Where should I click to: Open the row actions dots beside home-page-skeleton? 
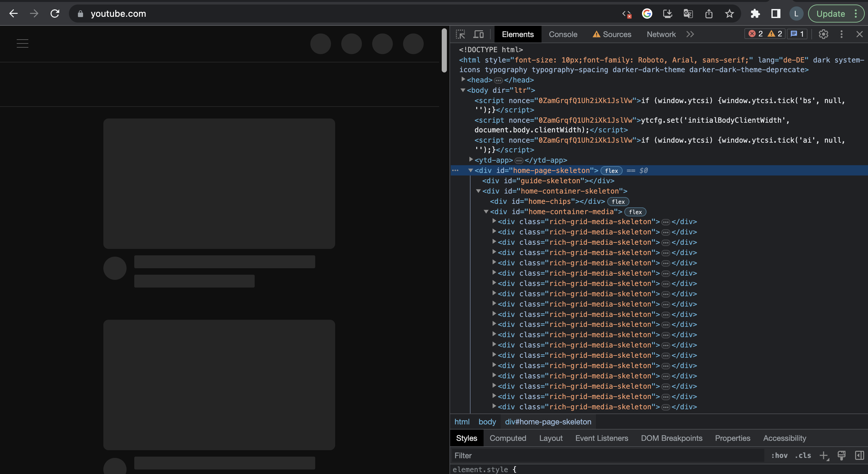[x=455, y=171]
